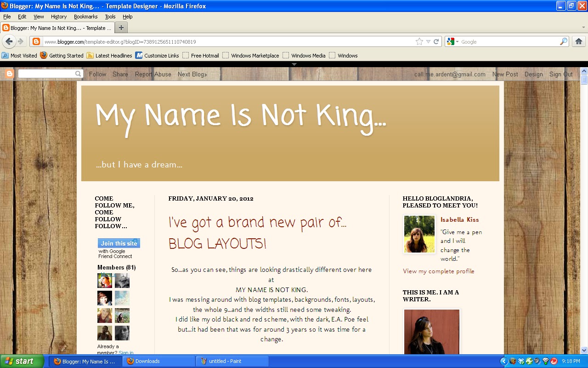
Task: Click the Next Blog» link
Action: (192, 74)
